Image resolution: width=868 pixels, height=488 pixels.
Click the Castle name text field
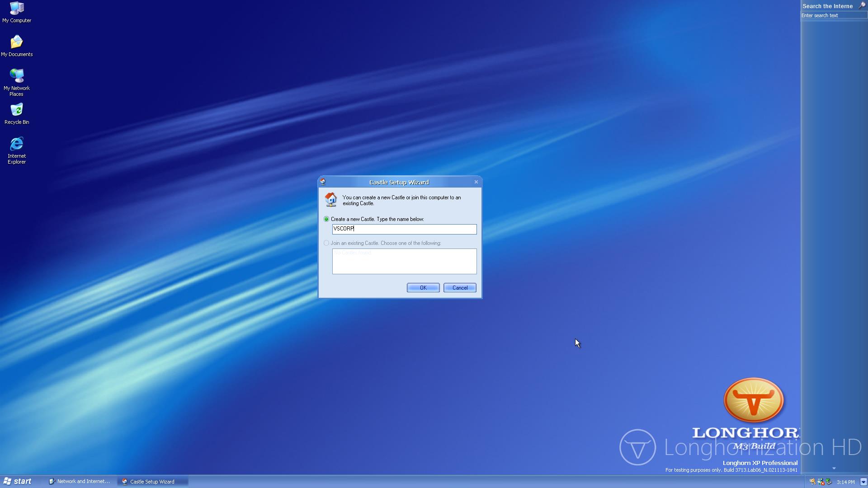tap(404, 229)
